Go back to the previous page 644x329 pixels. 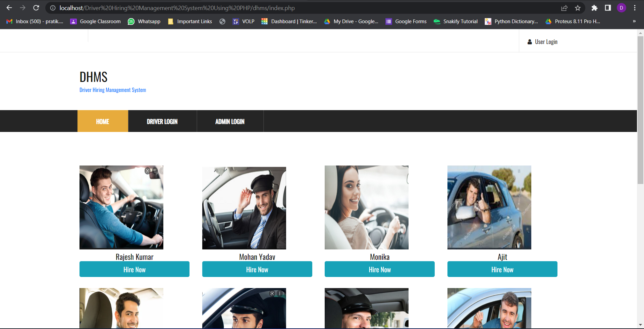point(9,8)
